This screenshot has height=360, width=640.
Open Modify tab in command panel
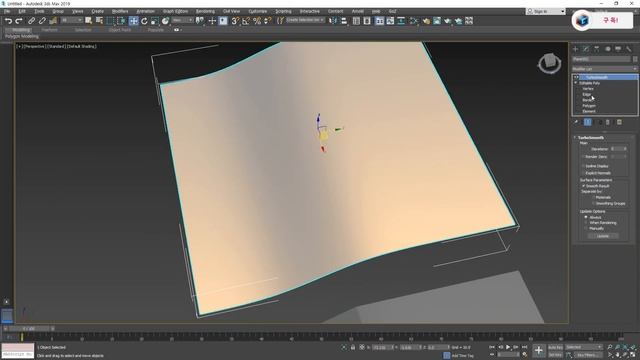pyautogui.click(x=586, y=49)
